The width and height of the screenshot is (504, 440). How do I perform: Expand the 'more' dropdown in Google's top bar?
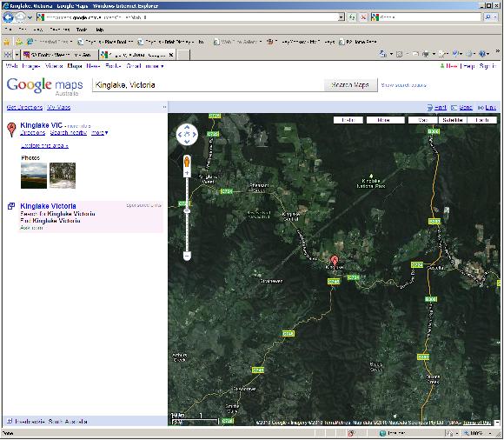pyautogui.click(x=155, y=66)
